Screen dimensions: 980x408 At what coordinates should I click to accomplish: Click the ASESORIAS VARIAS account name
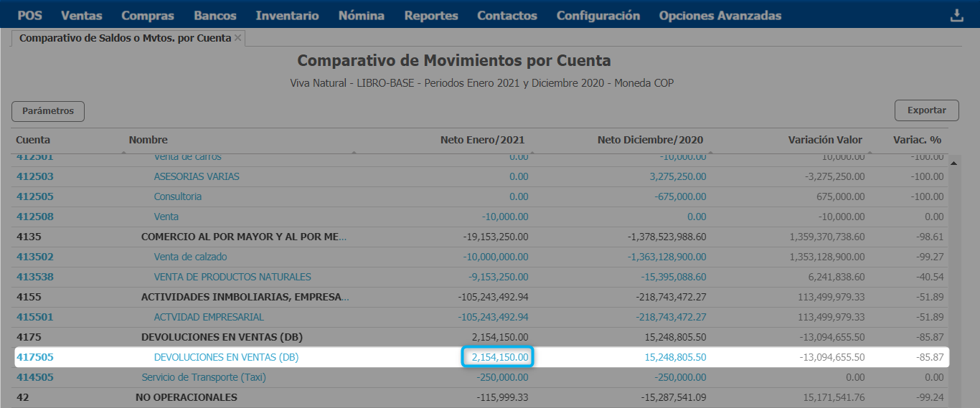pos(197,176)
